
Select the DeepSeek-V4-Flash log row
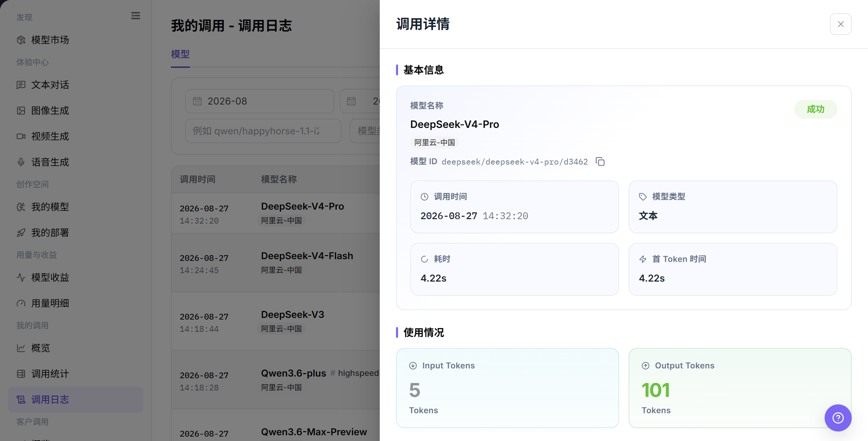[x=275, y=263]
